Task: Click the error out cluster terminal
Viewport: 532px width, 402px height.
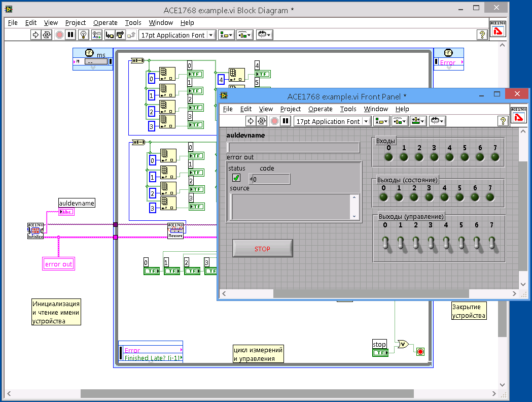Action: coord(58,264)
